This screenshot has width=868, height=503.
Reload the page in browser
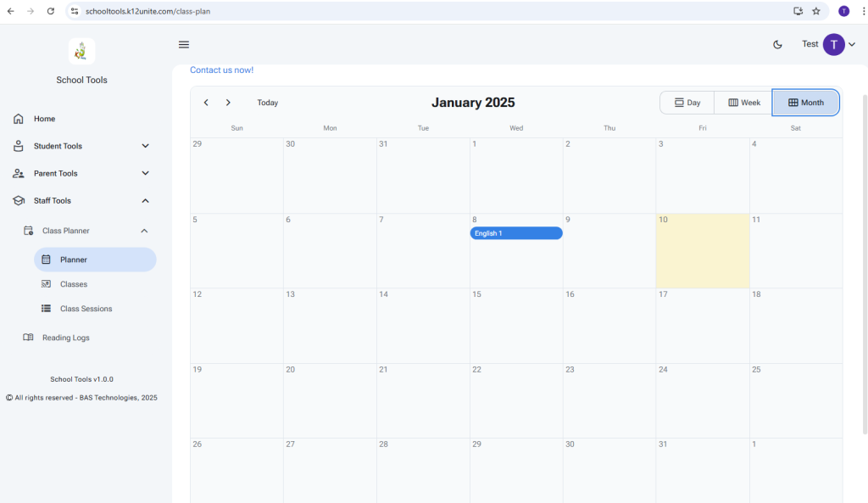point(51,11)
